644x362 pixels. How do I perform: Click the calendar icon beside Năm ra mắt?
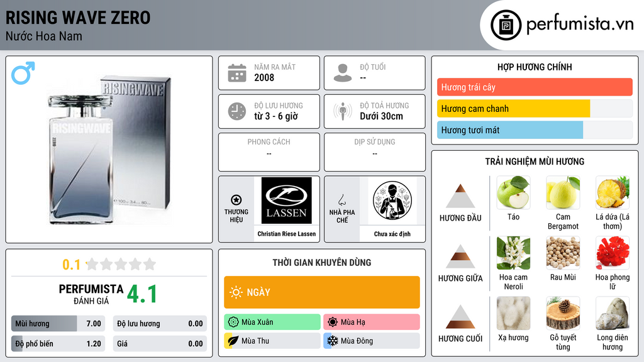tap(237, 73)
